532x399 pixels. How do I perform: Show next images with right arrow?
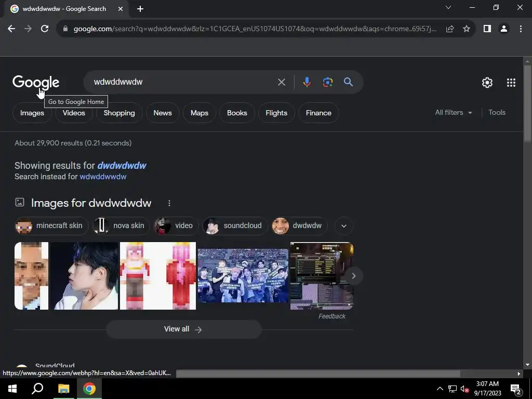[x=353, y=276]
